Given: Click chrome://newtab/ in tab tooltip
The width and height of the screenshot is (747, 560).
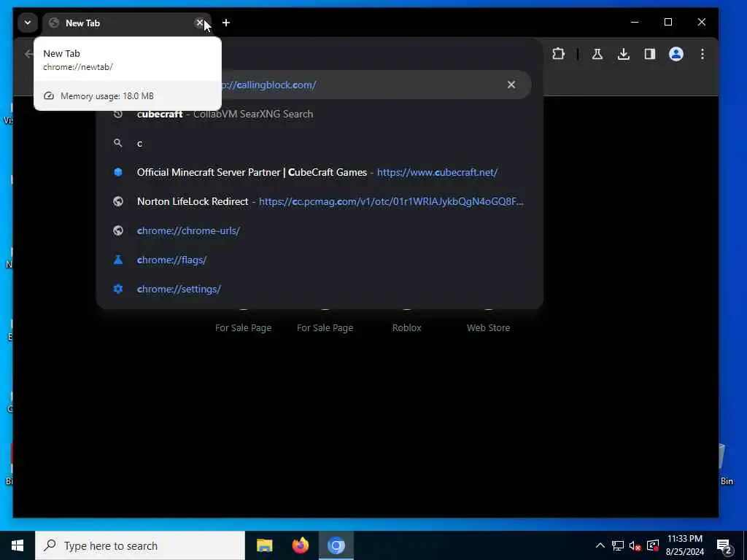Looking at the screenshot, I should pyautogui.click(x=77, y=67).
